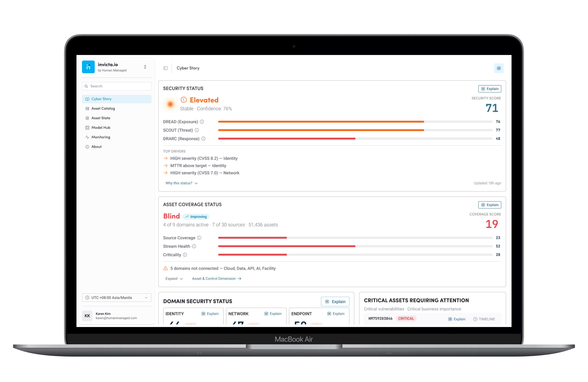Open About in the sidebar
The image size is (588, 382).
[117, 147]
